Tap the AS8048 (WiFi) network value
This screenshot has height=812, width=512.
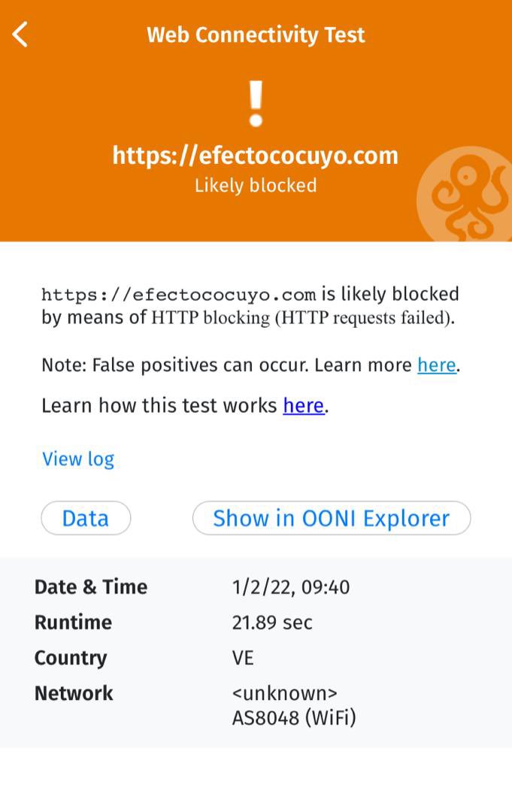(294, 718)
